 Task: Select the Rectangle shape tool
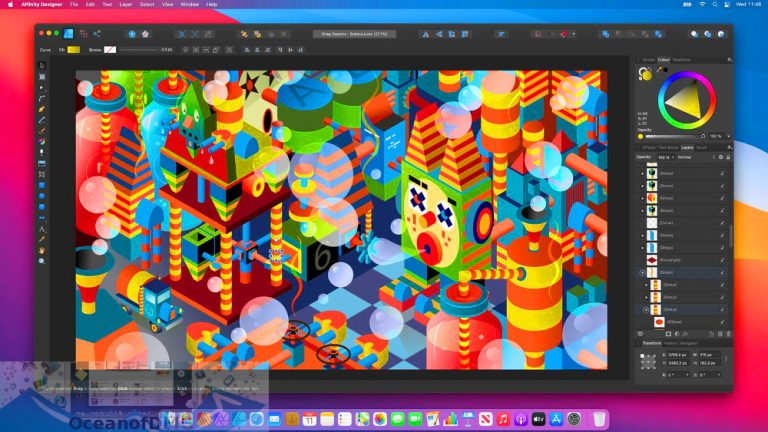(x=42, y=185)
